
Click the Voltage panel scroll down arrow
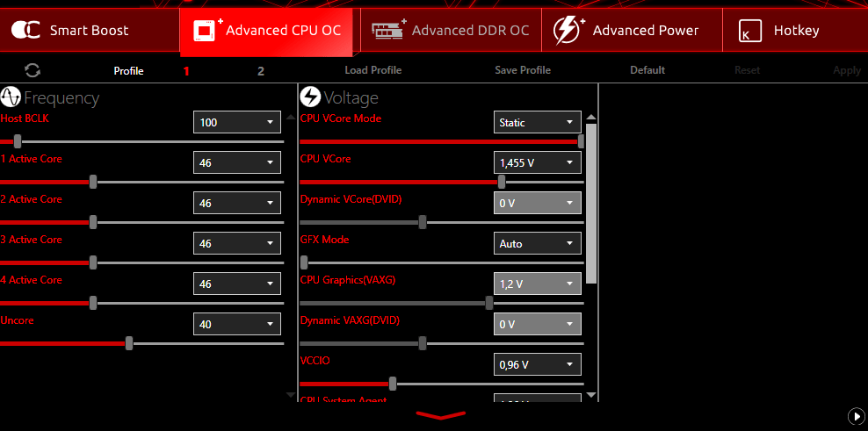click(590, 395)
